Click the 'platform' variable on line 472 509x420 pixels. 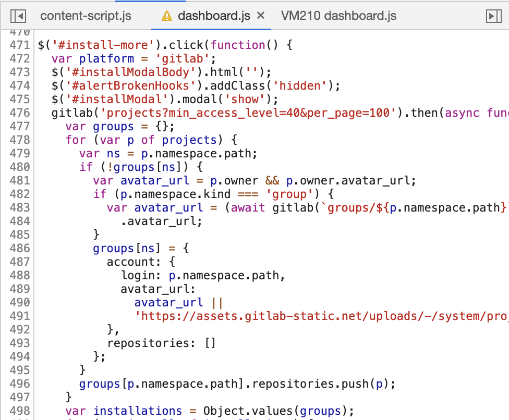(106, 58)
